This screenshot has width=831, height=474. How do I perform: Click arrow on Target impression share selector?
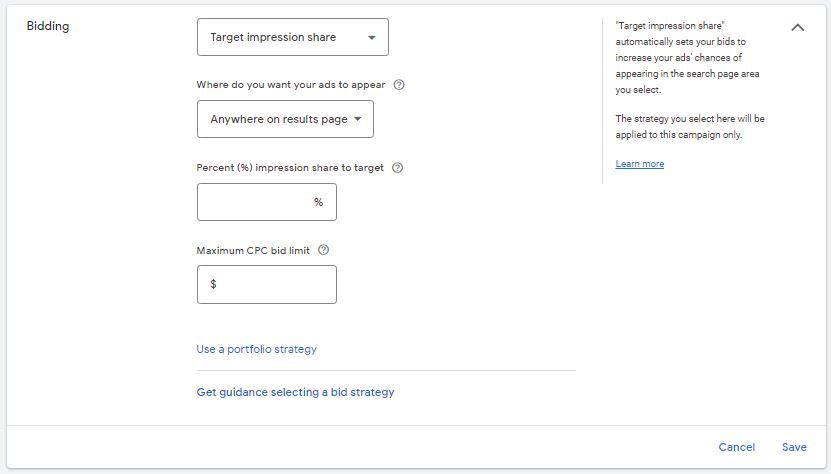[x=372, y=38]
